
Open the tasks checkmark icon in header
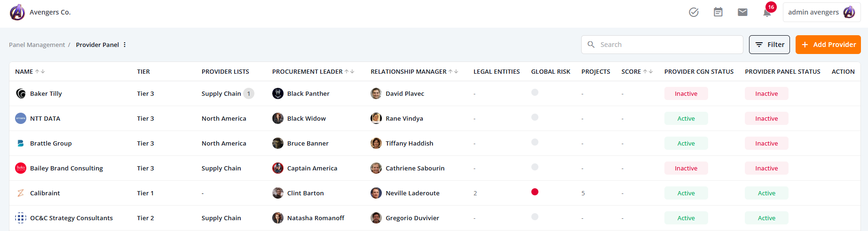tap(694, 12)
